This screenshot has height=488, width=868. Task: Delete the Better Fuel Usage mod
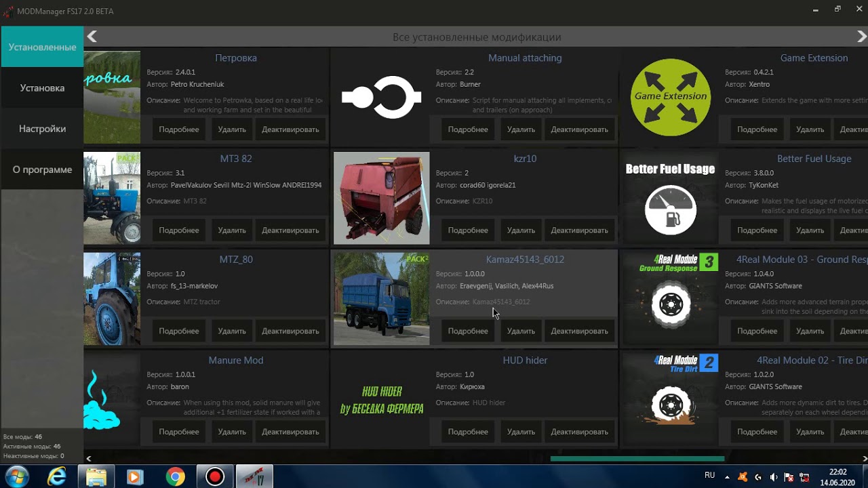point(810,230)
